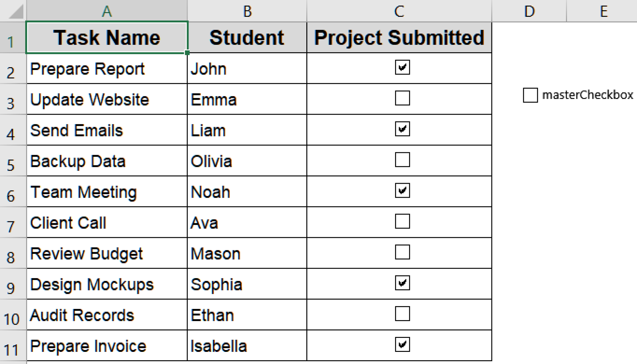The height and width of the screenshot is (364, 637).
Task: Uncheck Isabella's Project Submitted checkbox
Action: coord(402,344)
